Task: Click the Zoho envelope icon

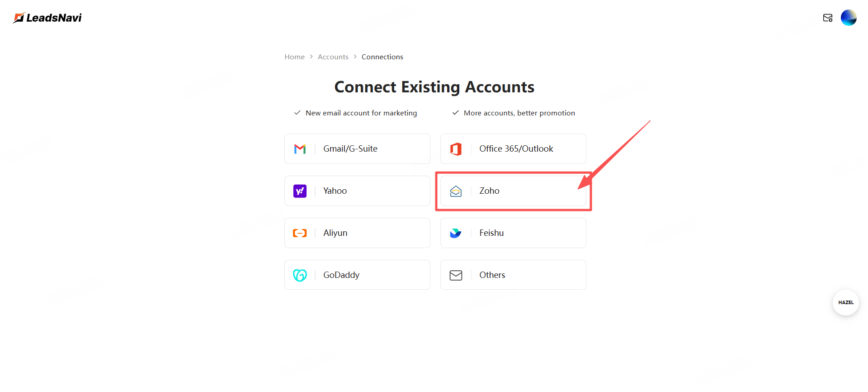Action: pos(456,191)
